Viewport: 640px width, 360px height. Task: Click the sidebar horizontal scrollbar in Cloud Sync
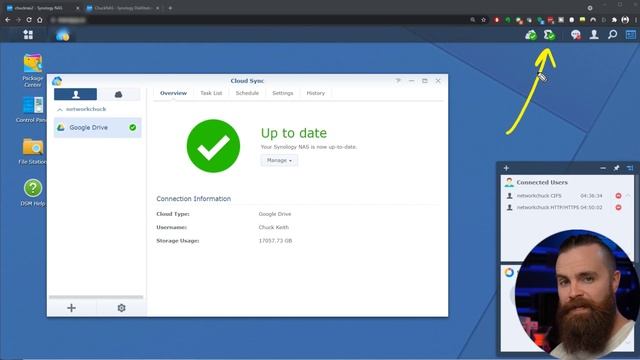pyautogui.click(x=96, y=297)
